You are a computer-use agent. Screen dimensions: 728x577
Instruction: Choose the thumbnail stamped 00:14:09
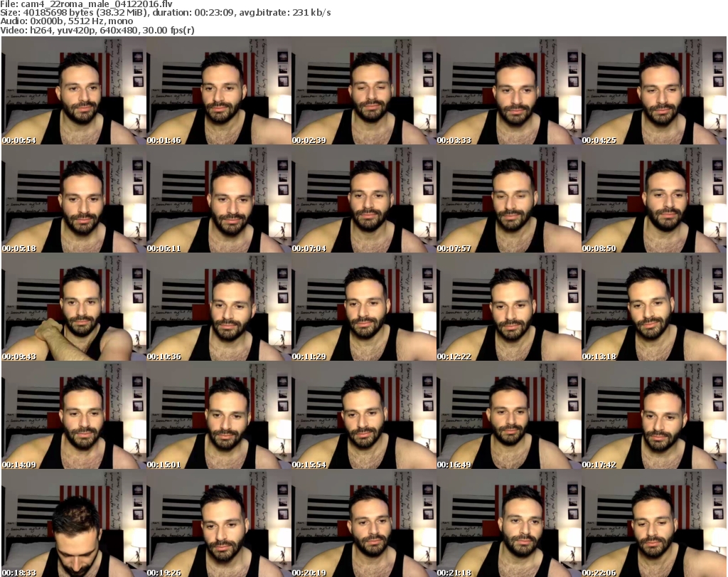pos(74,415)
